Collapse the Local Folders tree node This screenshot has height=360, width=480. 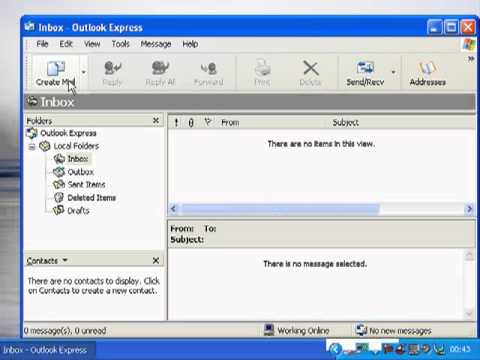32,146
